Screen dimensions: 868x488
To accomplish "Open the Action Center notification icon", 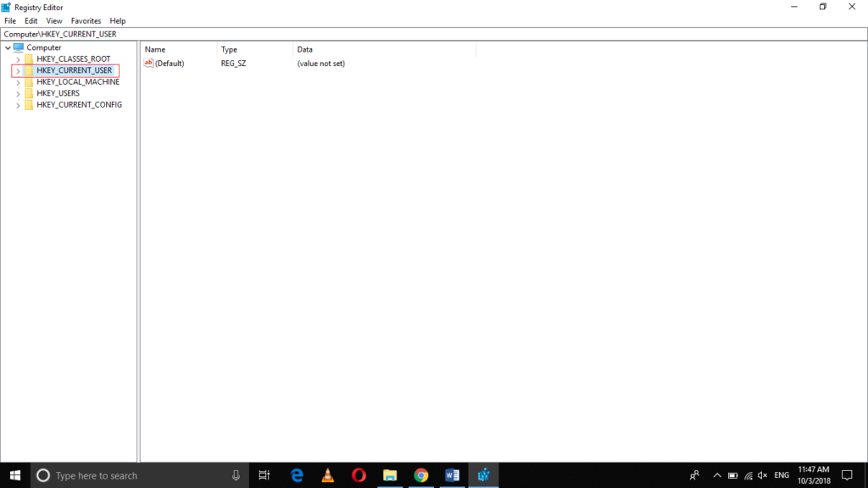I will pyautogui.click(x=848, y=475).
